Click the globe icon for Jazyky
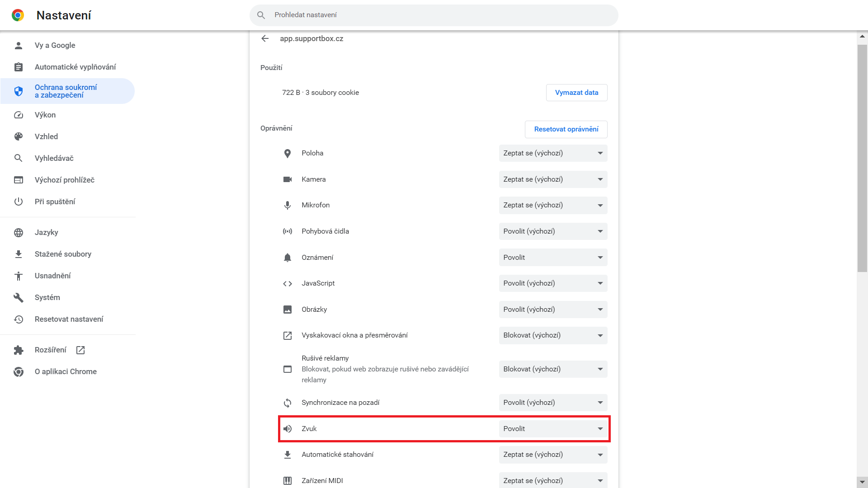This screenshot has width=868, height=488. 19,233
